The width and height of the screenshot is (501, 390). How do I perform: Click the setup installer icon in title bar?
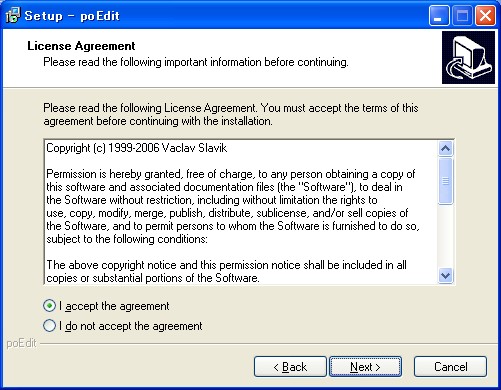[x=13, y=15]
